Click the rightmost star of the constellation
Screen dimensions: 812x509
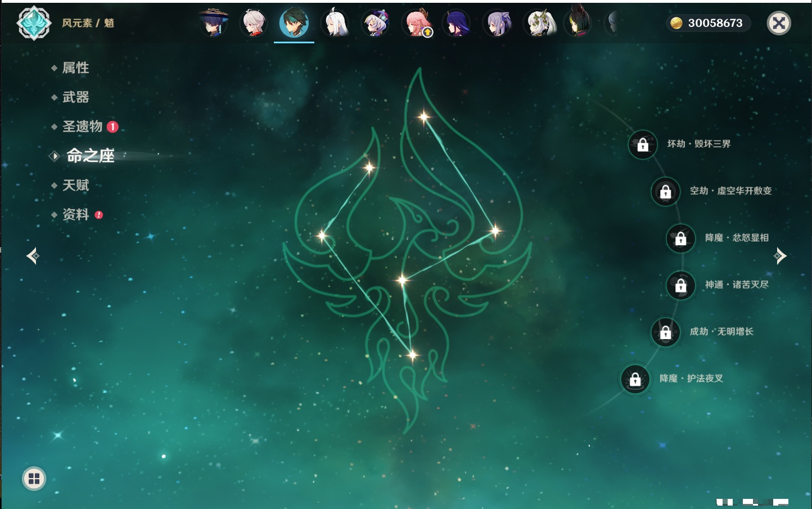(495, 230)
